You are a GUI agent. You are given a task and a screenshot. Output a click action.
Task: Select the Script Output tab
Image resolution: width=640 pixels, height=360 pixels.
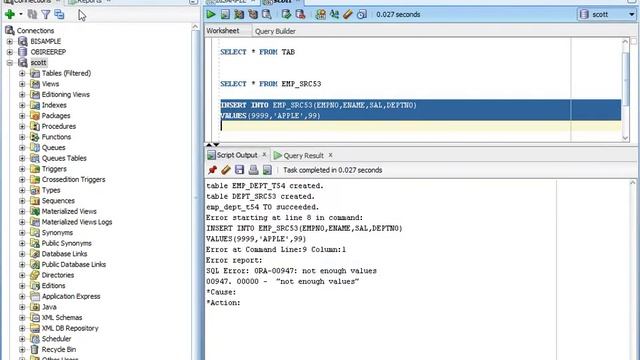pos(237,155)
